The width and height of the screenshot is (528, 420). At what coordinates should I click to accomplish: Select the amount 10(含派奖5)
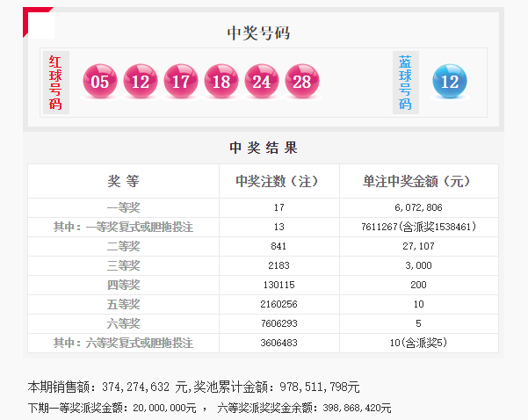click(418, 343)
